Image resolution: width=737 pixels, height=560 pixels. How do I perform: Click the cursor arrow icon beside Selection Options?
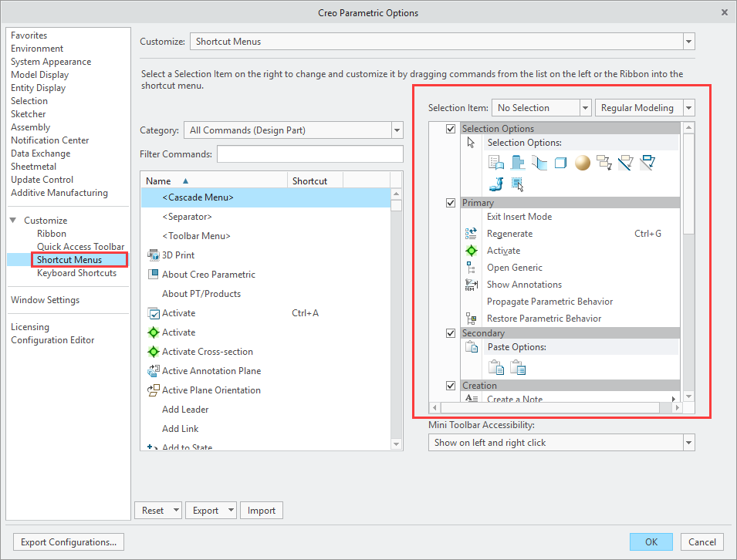pos(471,143)
